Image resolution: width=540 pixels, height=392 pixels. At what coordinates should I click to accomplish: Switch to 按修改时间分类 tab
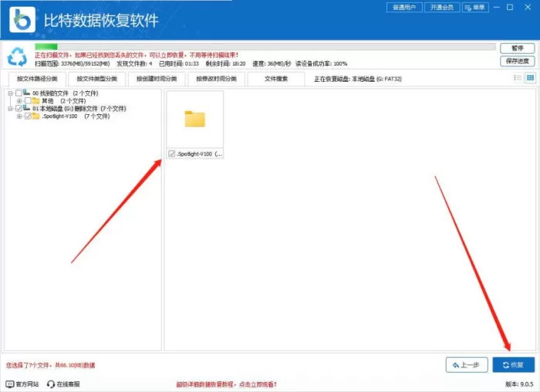click(216, 79)
